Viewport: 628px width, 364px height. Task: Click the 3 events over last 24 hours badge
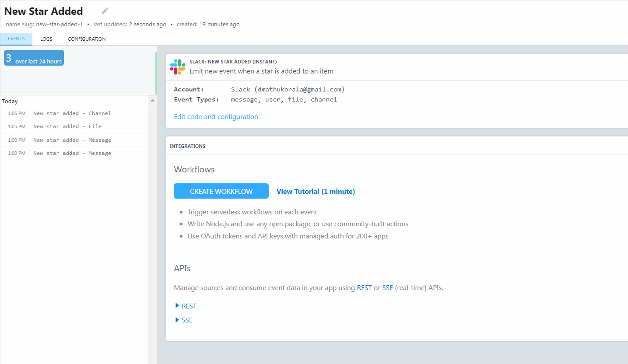click(x=34, y=58)
